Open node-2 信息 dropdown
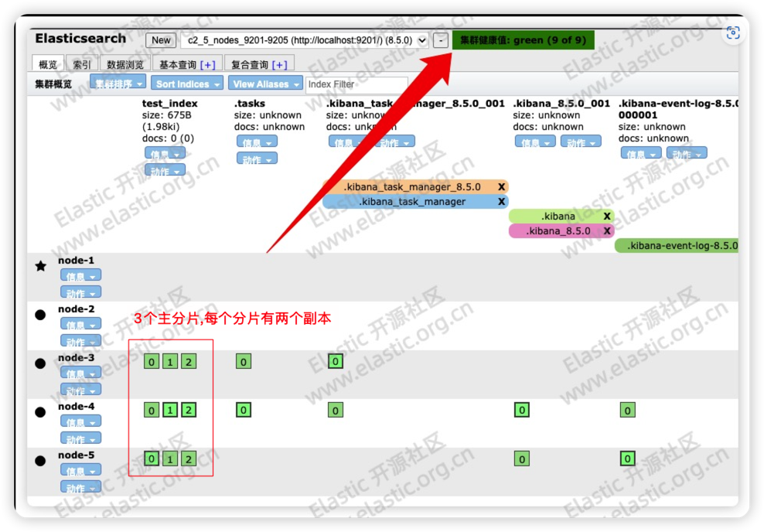Screen dimensions: 764x532 81,324
